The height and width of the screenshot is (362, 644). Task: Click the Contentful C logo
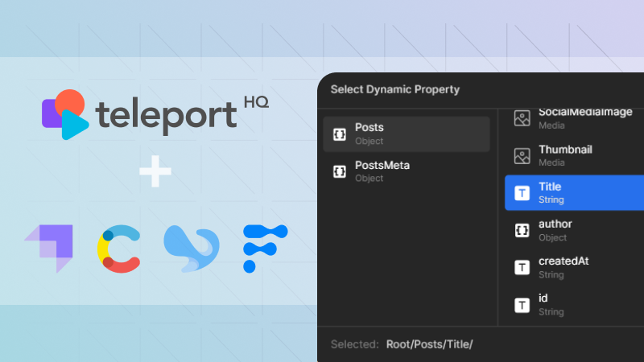(x=118, y=249)
